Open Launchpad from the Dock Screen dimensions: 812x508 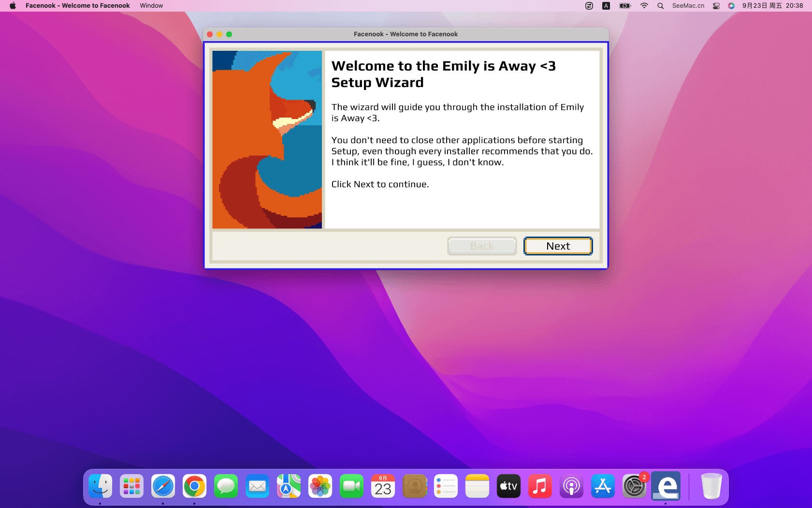coord(131,486)
